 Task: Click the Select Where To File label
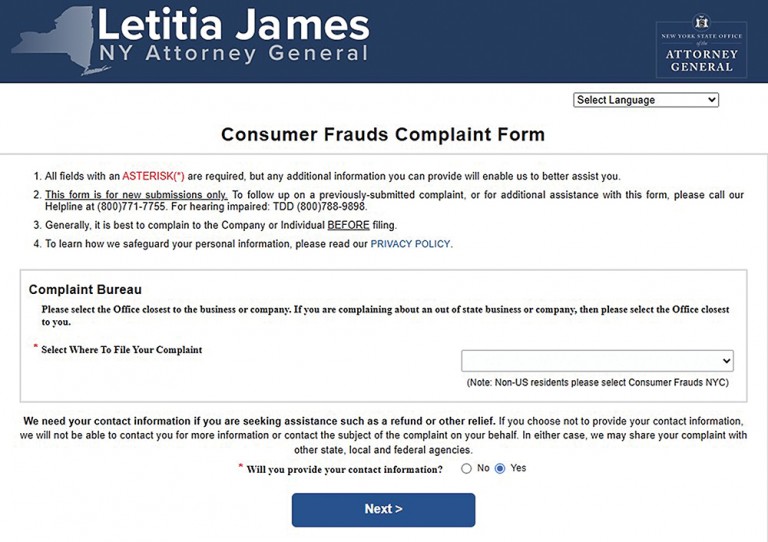pos(121,350)
